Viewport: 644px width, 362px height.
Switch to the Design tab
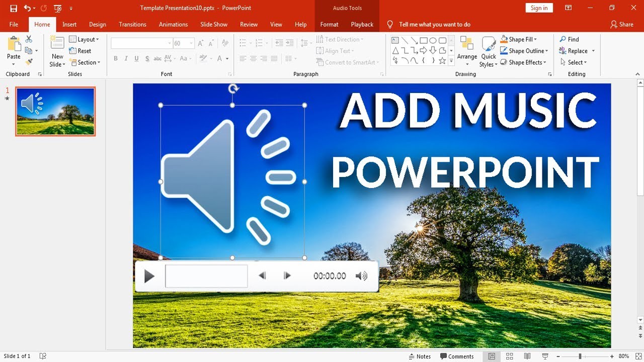pos(98,24)
